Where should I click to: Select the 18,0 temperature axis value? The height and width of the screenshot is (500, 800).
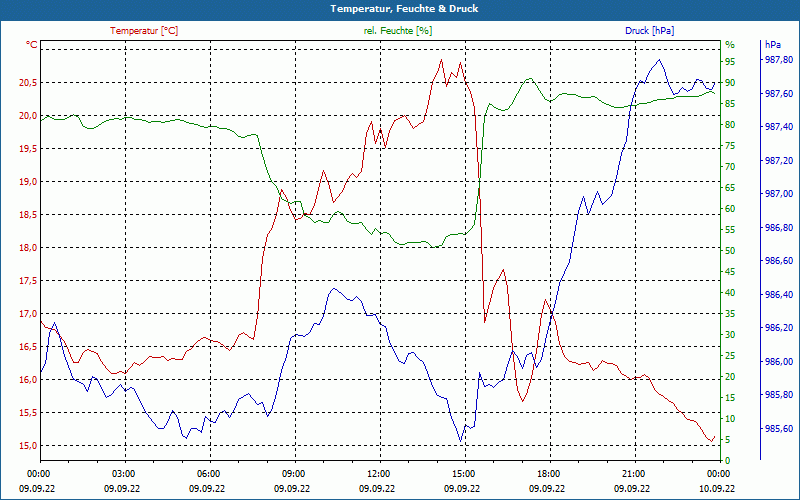pos(29,247)
